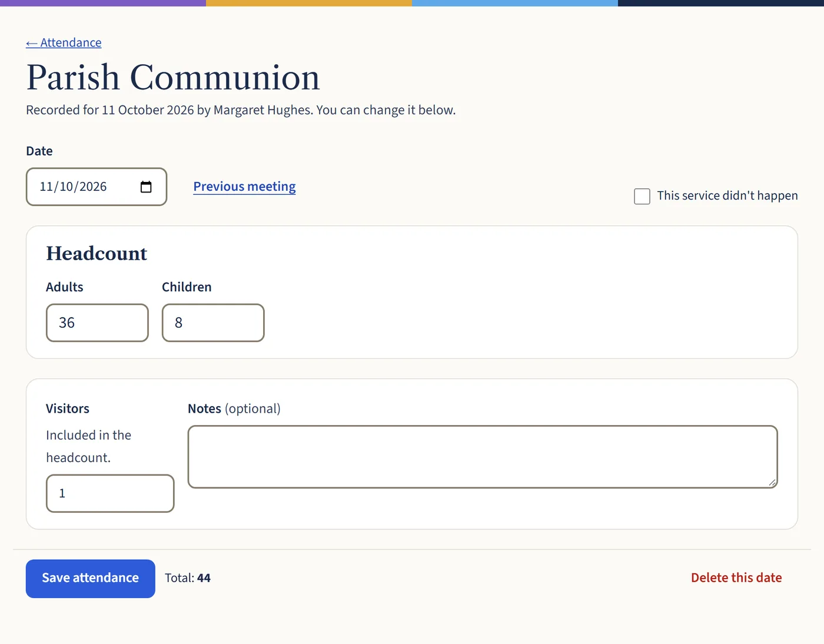This screenshot has height=644, width=824.
Task: Open the calendar picker in the Date field
Action: pyautogui.click(x=146, y=187)
